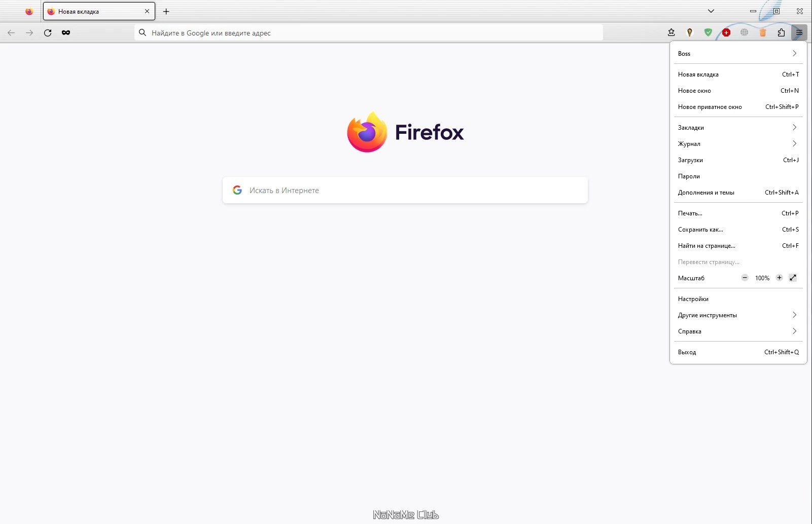The height and width of the screenshot is (524, 812).
Task: Click the private mask icon in the toolbar
Action: coord(66,32)
